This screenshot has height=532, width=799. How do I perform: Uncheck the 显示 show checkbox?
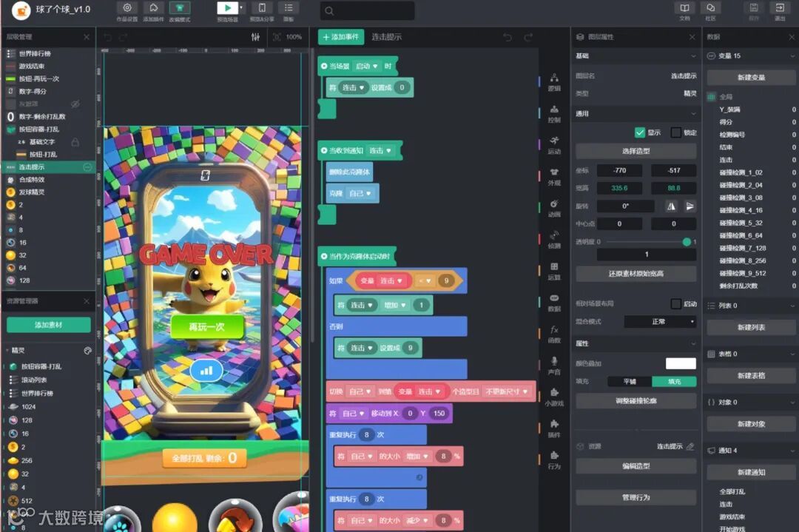tap(640, 132)
